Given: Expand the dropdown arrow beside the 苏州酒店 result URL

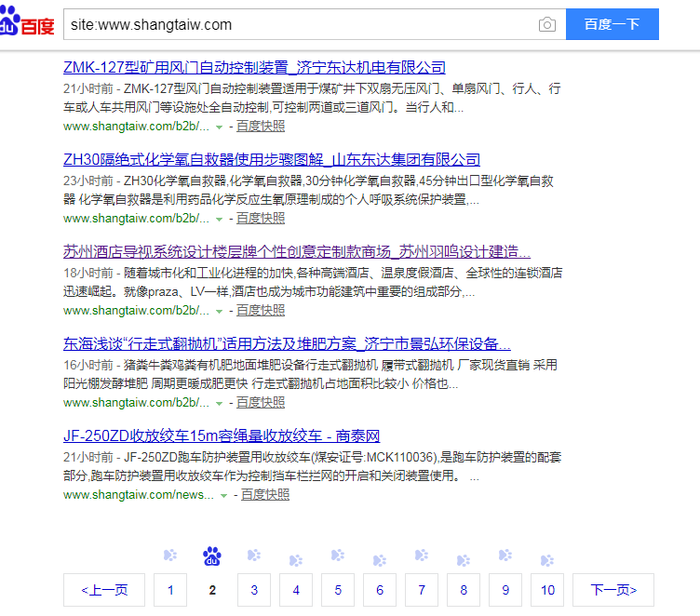Looking at the screenshot, I should [x=220, y=311].
